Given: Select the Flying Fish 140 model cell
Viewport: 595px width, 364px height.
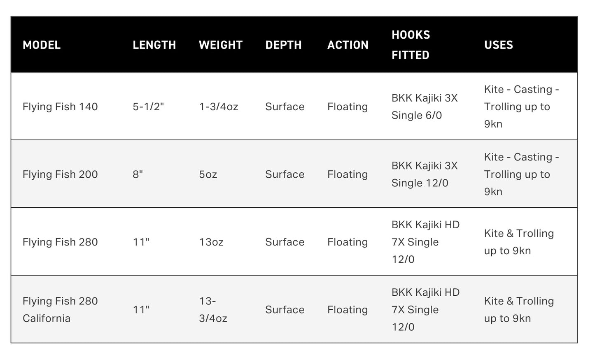Looking at the screenshot, I should pyautogui.click(x=60, y=107).
